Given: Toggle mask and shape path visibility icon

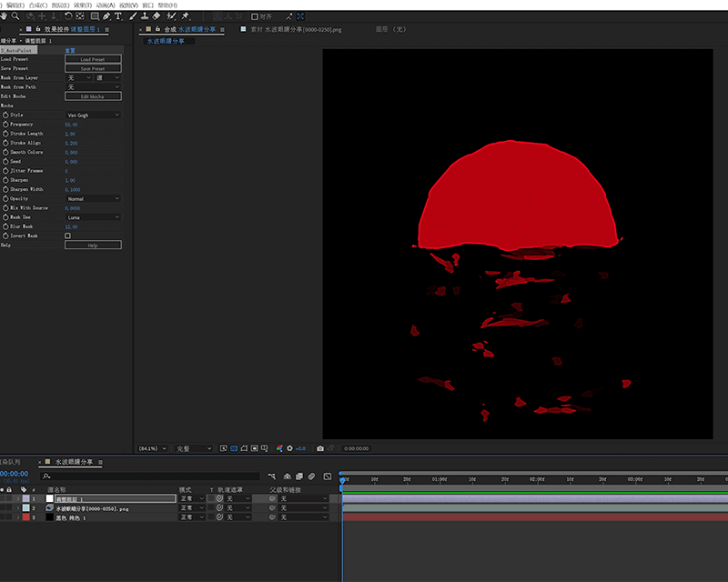Looking at the screenshot, I should pyautogui.click(x=244, y=448).
